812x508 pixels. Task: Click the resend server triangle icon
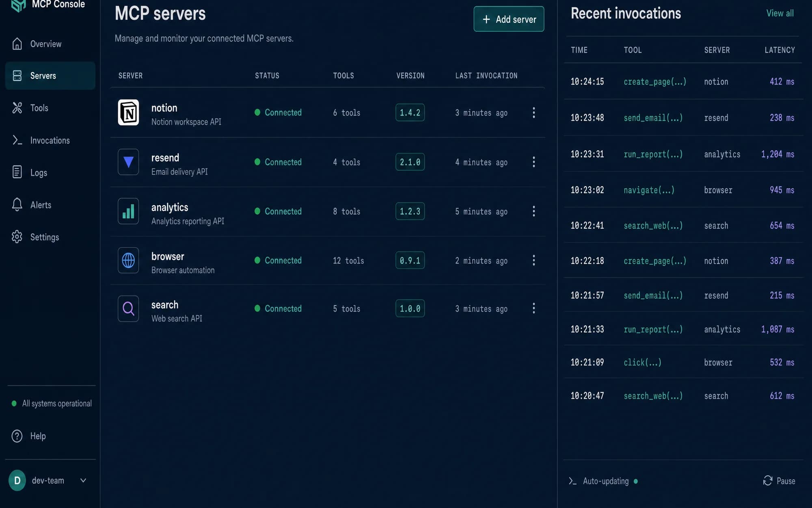click(128, 162)
